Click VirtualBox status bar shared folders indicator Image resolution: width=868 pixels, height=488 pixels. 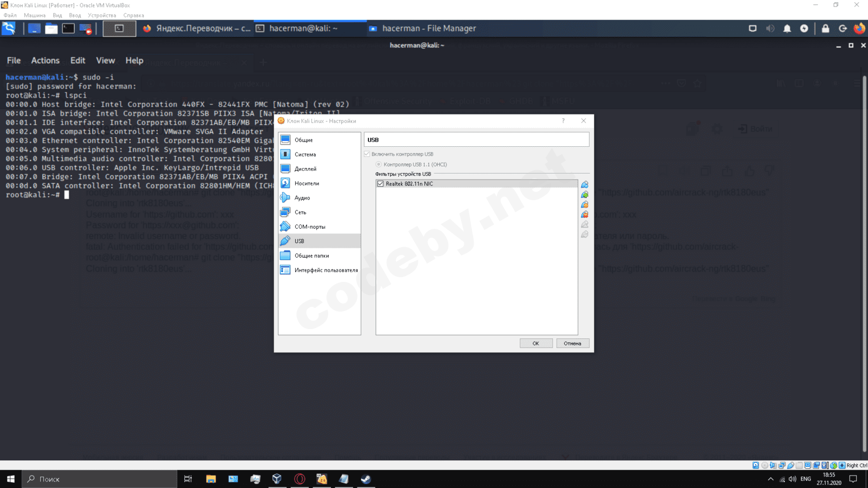(x=799, y=465)
